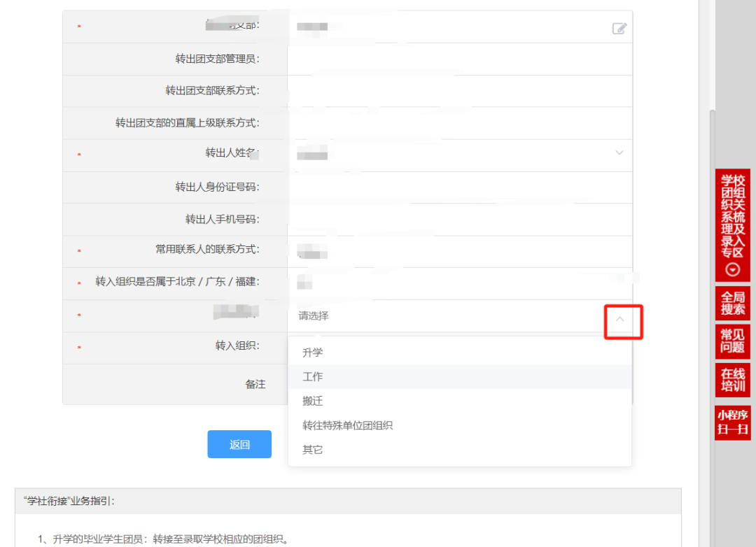Open 常见问题 from the right sidebar
Screen dimensions: 756x547
click(733, 341)
